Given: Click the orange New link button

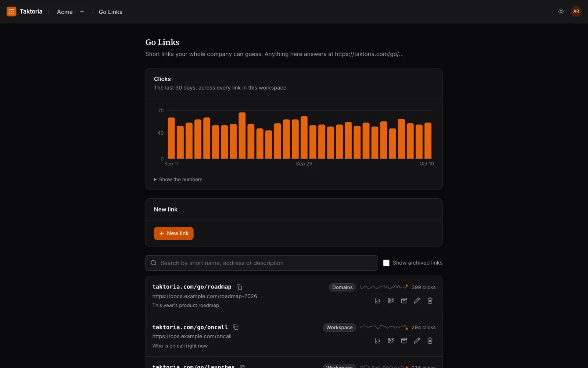Looking at the screenshot, I should [x=173, y=233].
